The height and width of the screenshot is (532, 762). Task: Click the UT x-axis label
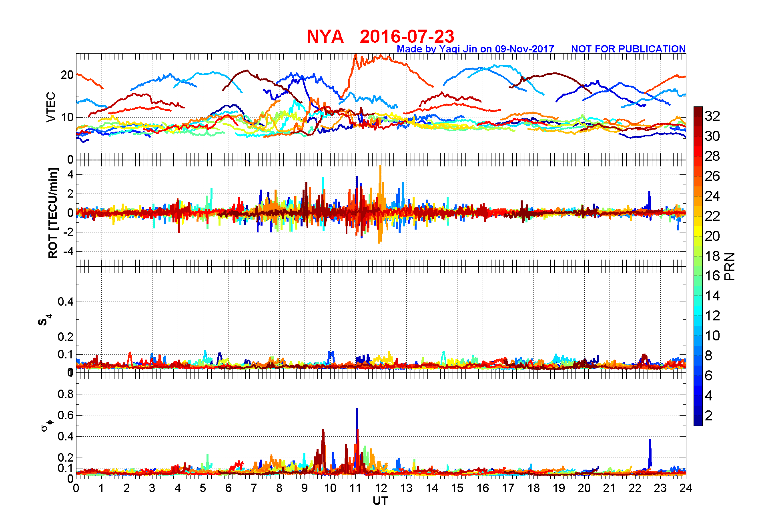[380, 501]
